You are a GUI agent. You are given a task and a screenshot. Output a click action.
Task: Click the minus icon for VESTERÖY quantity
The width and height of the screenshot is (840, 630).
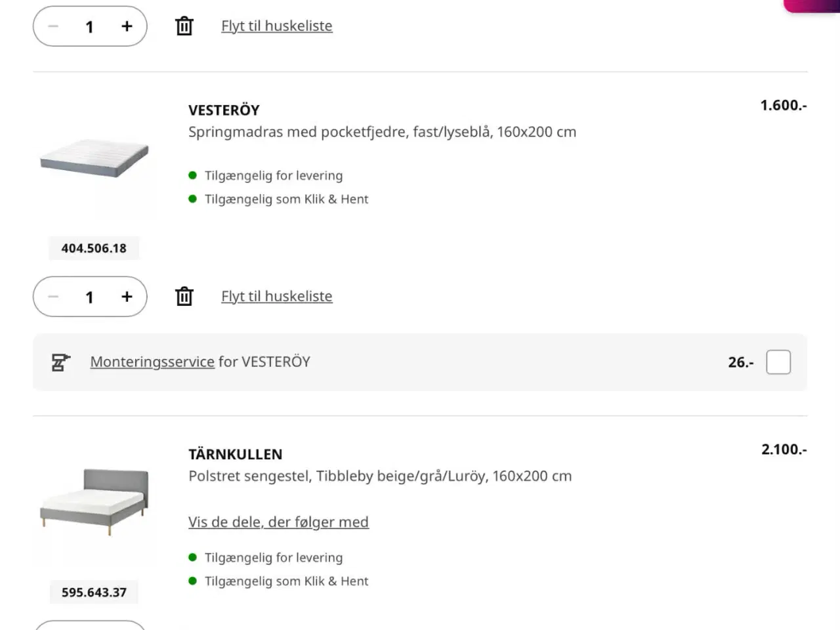[x=53, y=297]
